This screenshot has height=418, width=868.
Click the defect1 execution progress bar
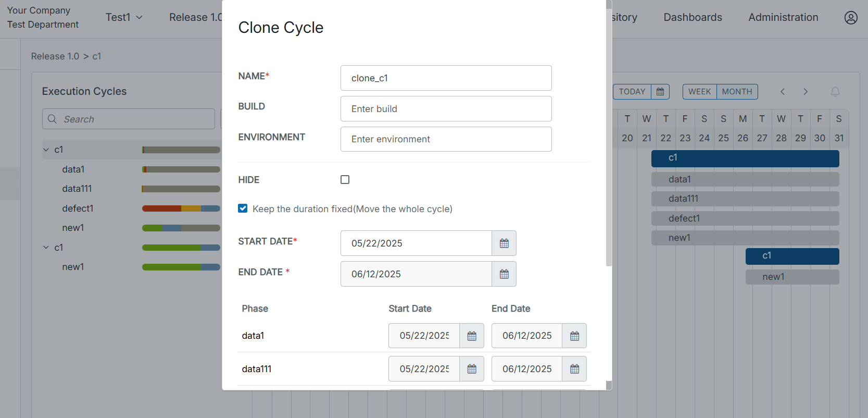coord(181,208)
